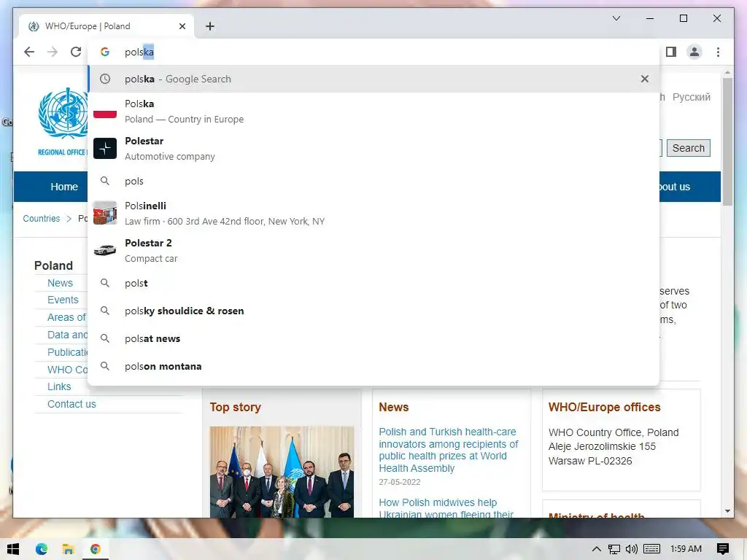Choose Polestar automotive company suggestion
The height and width of the screenshot is (560, 747).
pyautogui.click(x=373, y=149)
